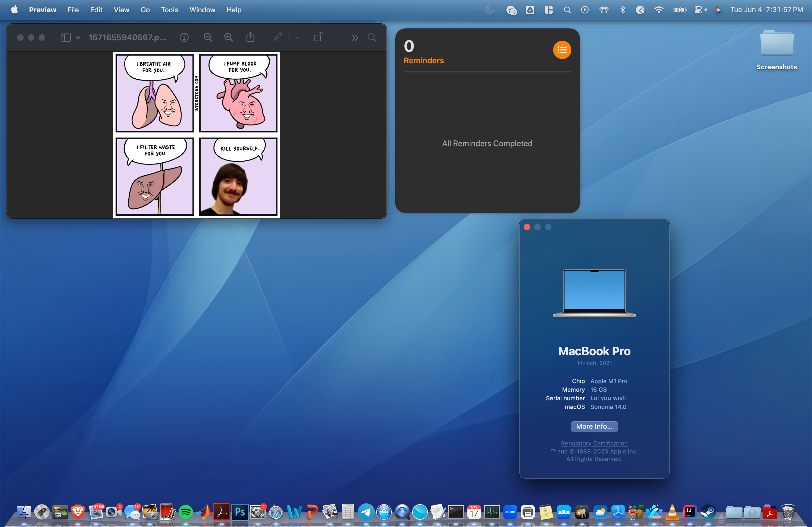The image size is (812, 527).
Task: Expand the sidebar view options chevron
Action: click(78, 38)
